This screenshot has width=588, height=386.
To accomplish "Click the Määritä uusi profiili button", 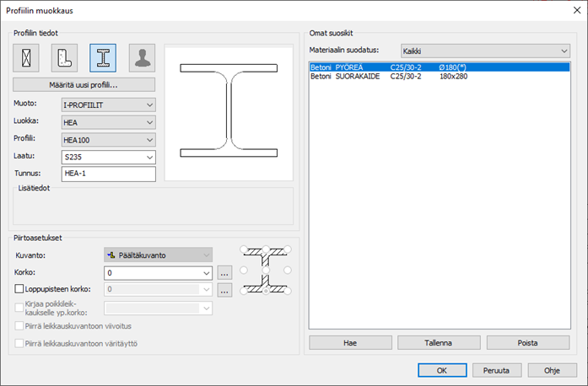I will 84,85.
